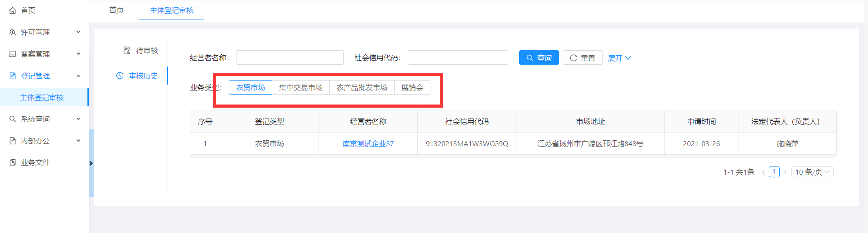868x233 pixels.
Task: Click the 许可管理 sidebar icon
Action: coord(13,32)
